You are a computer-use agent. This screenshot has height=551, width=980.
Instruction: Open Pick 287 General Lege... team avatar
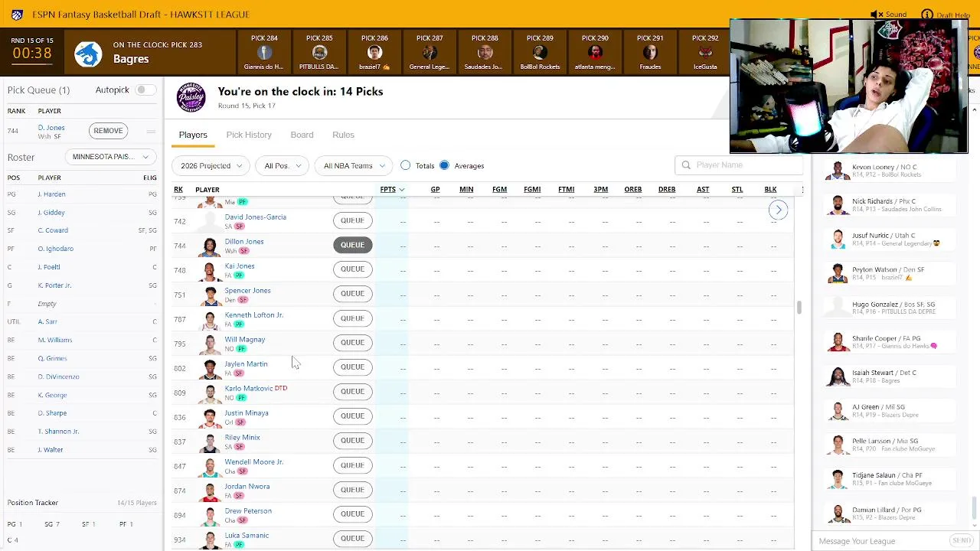pos(430,53)
